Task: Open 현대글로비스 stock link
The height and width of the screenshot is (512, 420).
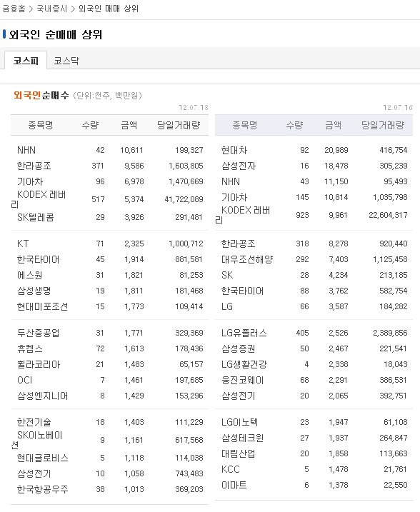Action: pos(42,458)
